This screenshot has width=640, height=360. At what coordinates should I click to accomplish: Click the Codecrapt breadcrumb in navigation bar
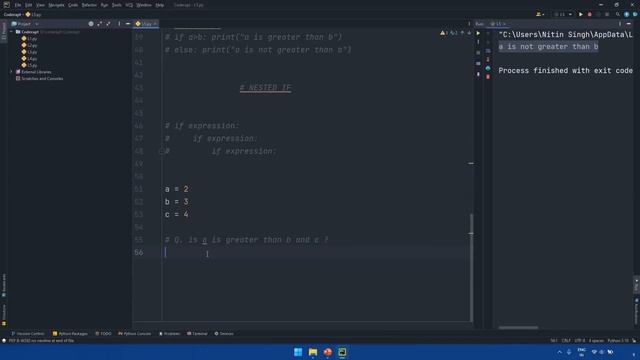click(12, 14)
